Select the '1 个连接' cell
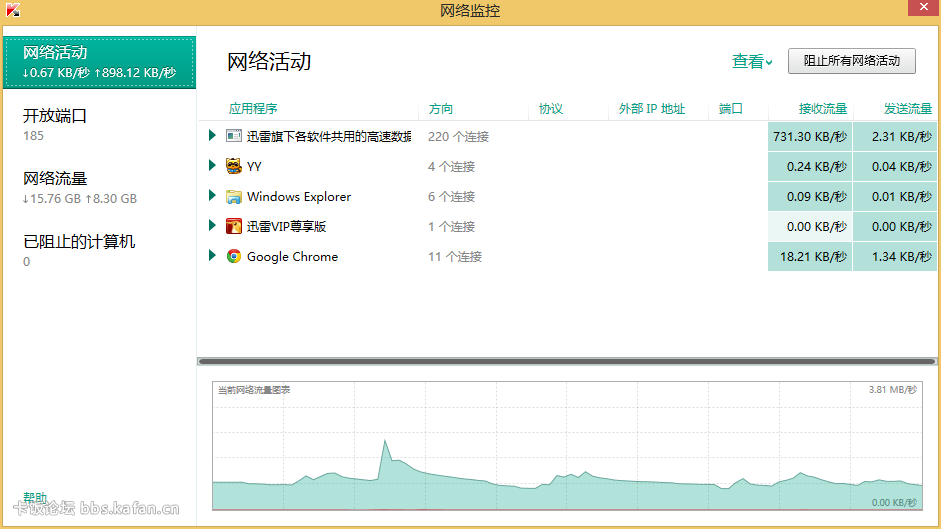This screenshot has width=941, height=529. [451, 227]
